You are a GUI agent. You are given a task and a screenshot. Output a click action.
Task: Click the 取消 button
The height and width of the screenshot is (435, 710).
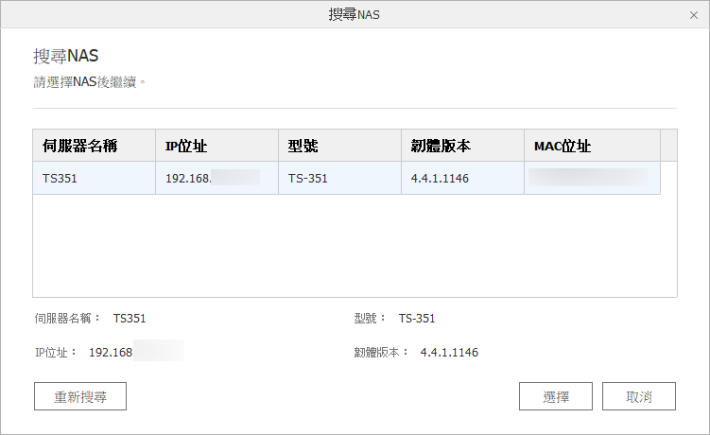pos(638,396)
